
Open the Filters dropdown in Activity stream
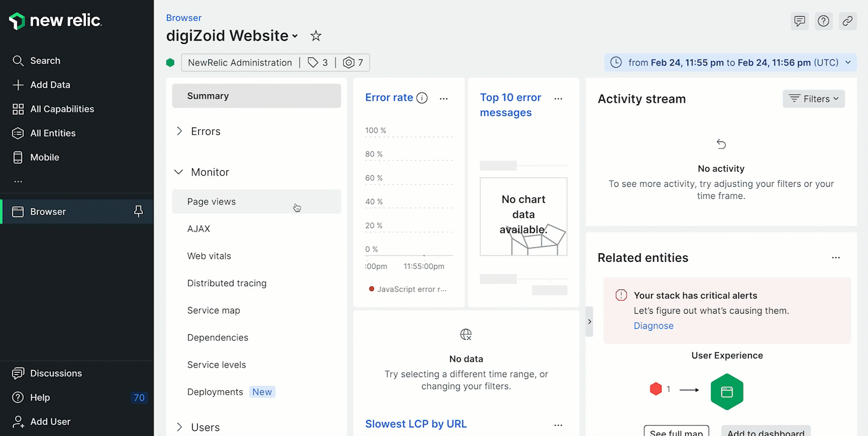[x=813, y=99]
